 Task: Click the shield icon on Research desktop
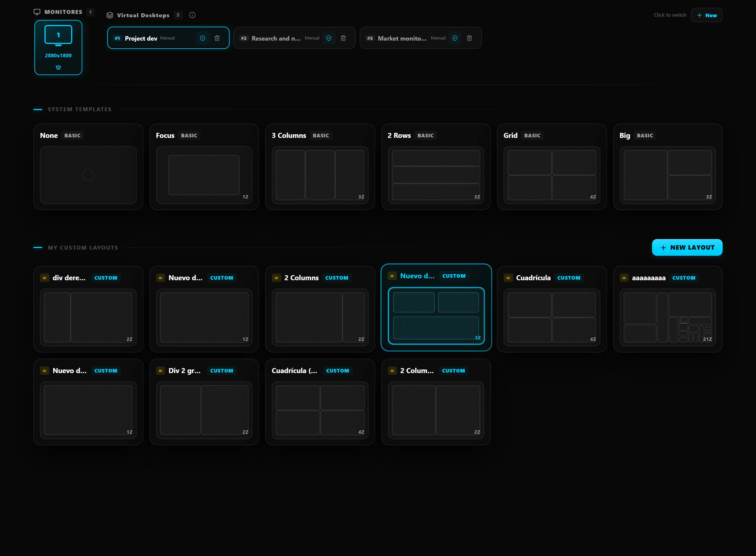329,38
